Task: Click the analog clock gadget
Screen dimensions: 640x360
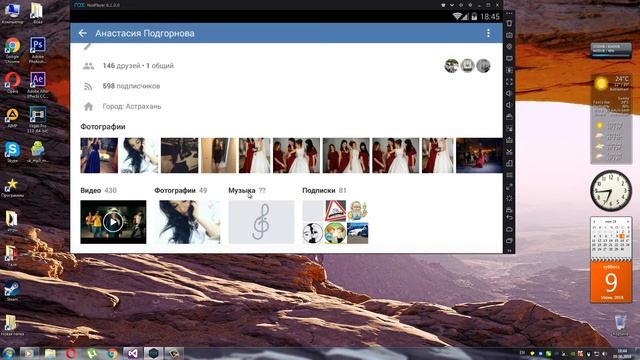Action: click(611, 191)
